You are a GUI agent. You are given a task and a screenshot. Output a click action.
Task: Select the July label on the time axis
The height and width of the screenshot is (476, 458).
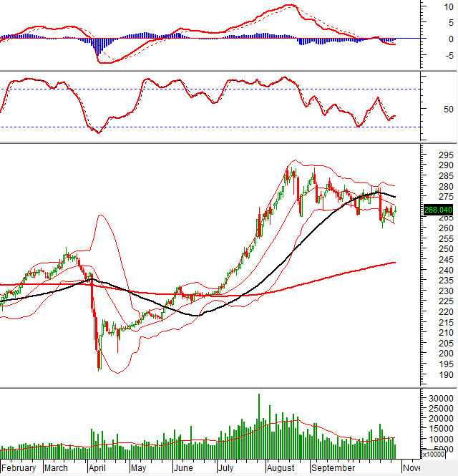[x=225, y=468]
